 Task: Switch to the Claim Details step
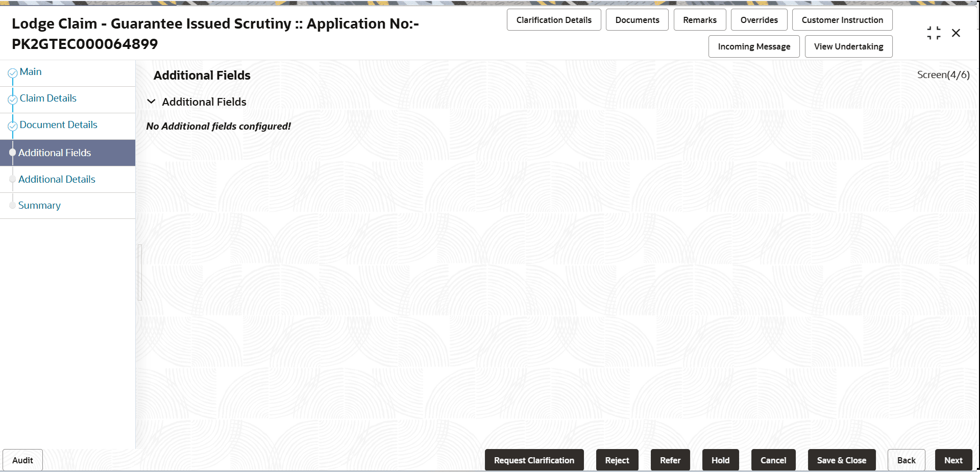48,98
